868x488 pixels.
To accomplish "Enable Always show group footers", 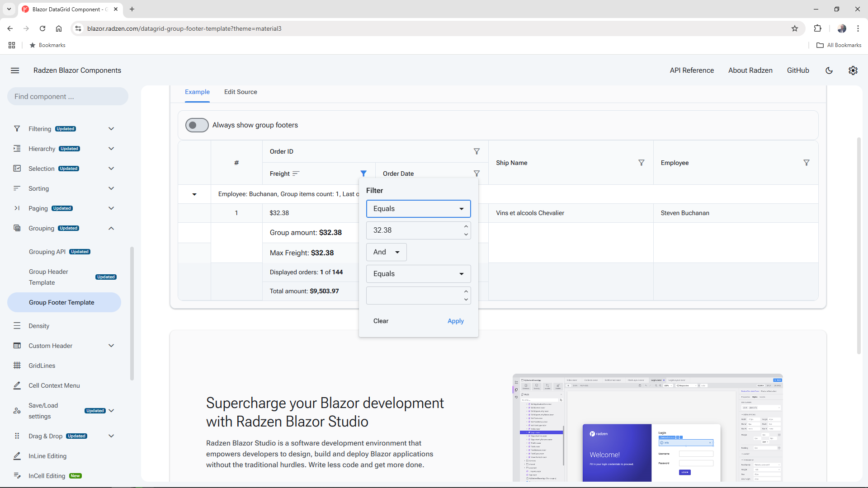I will [x=197, y=125].
